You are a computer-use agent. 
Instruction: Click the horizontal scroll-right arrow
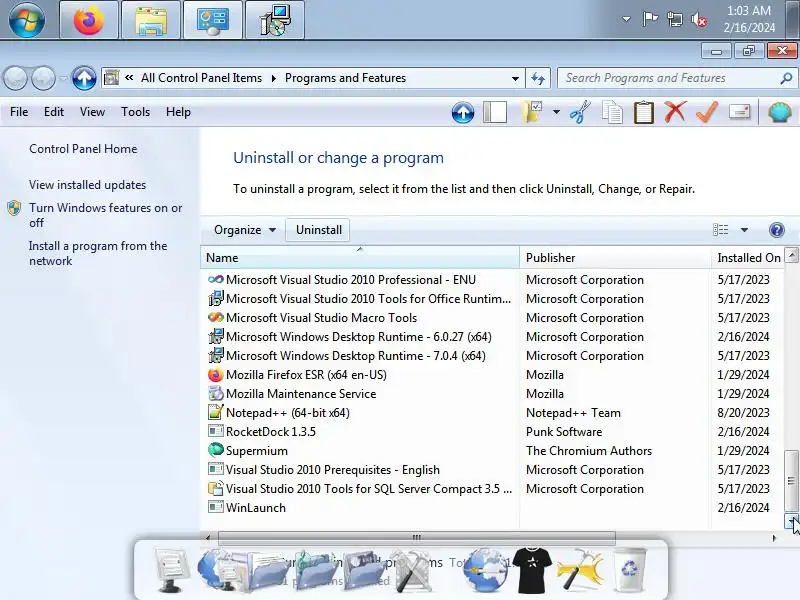pyautogui.click(x=774, y=538)
